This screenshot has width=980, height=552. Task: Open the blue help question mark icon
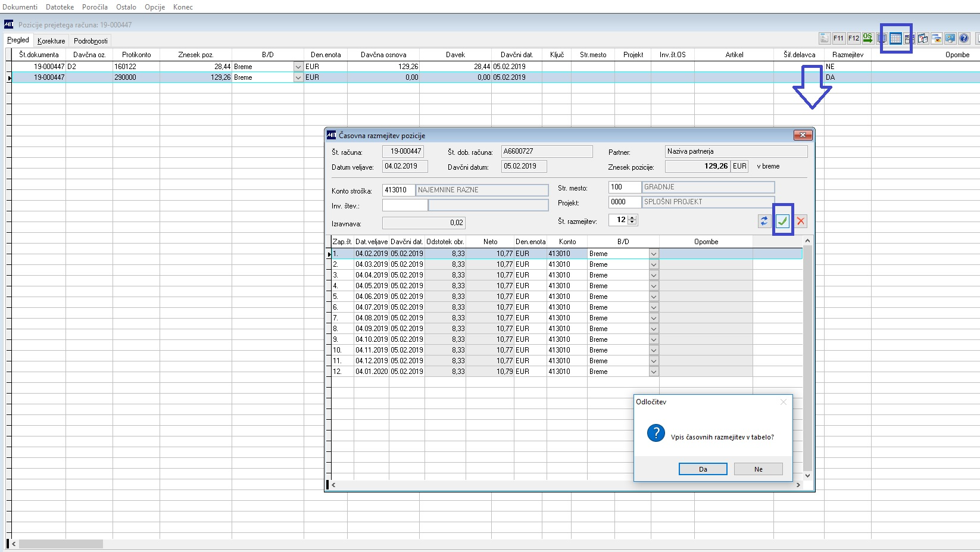coord(964,39)
